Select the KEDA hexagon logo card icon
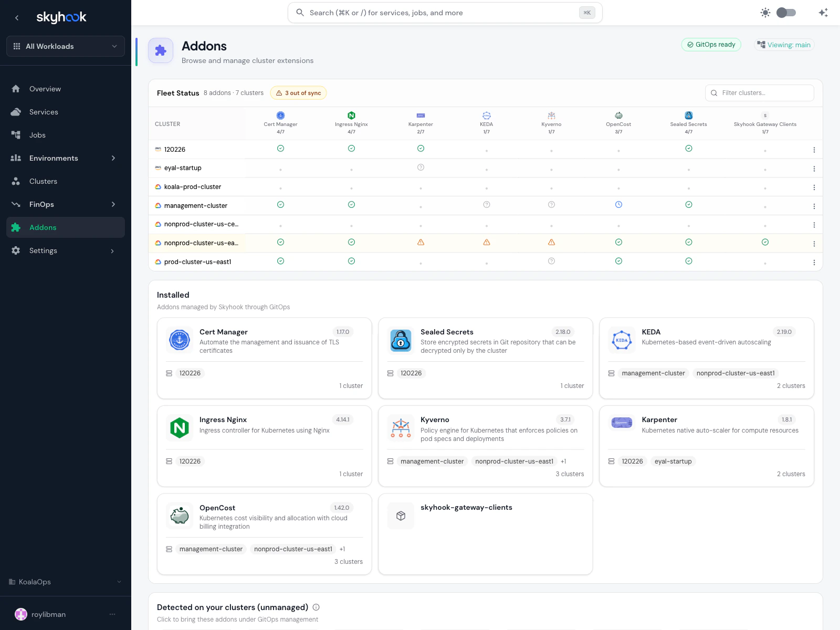The width and height of the screenshot is (840, 630). tap(622, 340)
